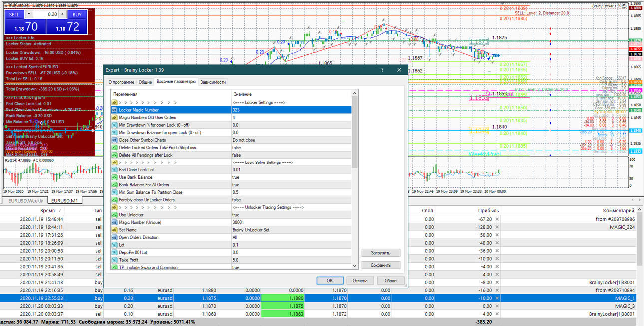
Task: Select the EURUSD,Weekly chart tab
Action: point(25,200)
